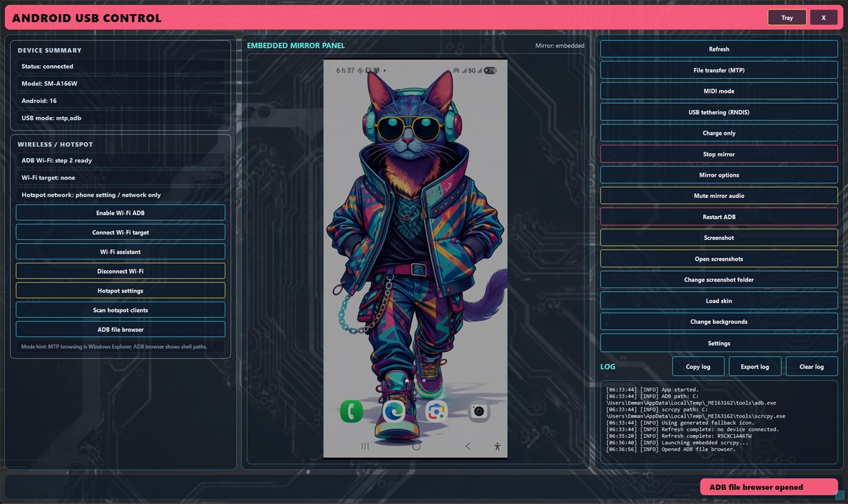Open the Google Lens app icon on the phone
848x504 pixels.
tap(437, 411)
